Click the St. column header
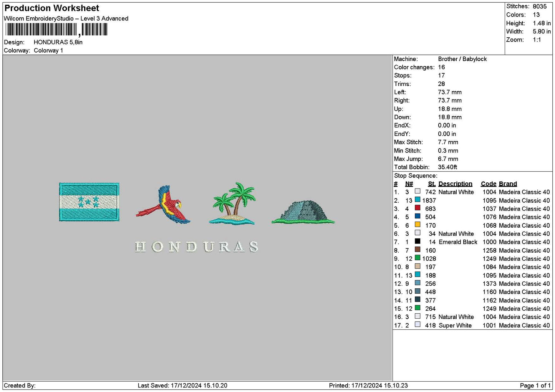The width and height of the screenshot is (555, 392). [x=432, y=184]
